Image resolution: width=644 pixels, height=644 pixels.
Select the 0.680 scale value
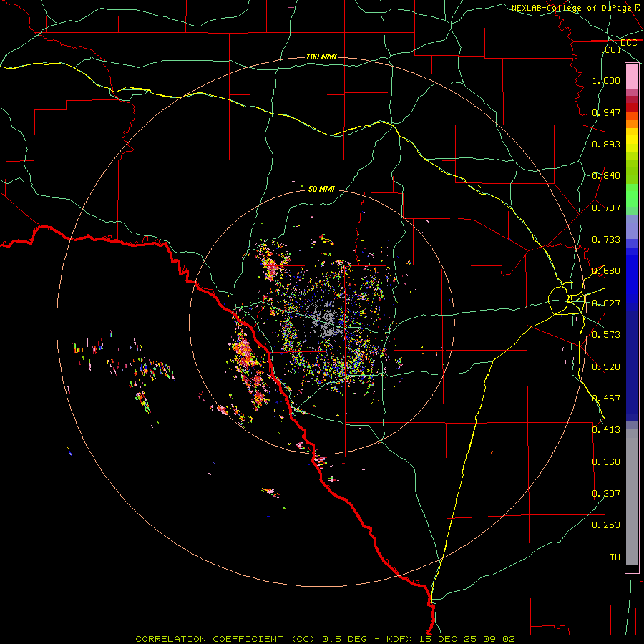(x=606, y=271)
